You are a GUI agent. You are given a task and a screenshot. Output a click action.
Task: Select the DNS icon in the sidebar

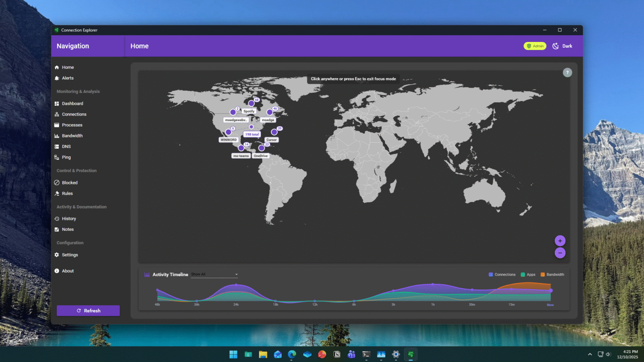[58, 146]
